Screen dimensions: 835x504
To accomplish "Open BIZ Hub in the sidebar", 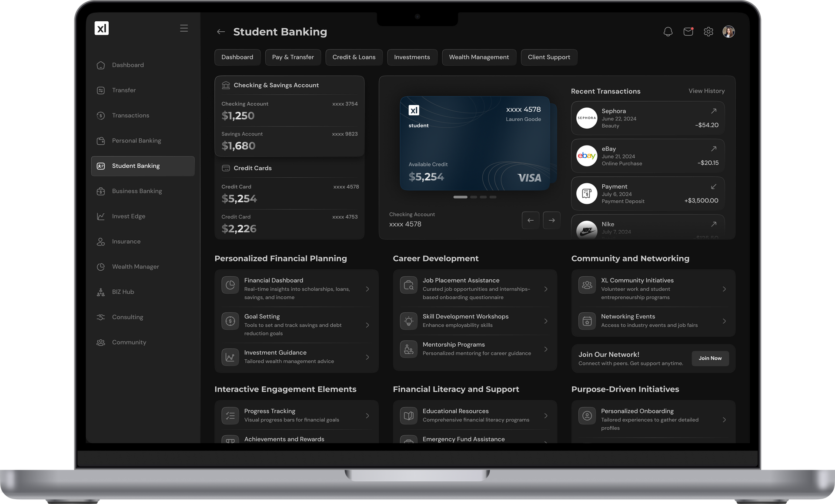I will tap(143, 292).
